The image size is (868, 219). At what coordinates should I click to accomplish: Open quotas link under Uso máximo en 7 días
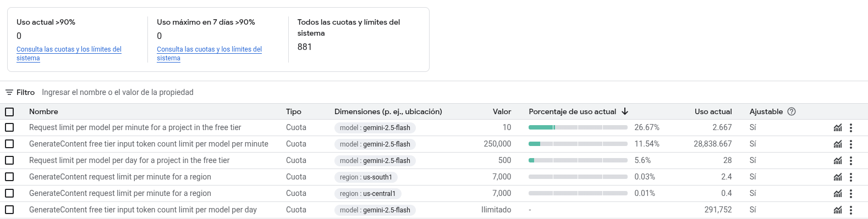click(209, 53)
